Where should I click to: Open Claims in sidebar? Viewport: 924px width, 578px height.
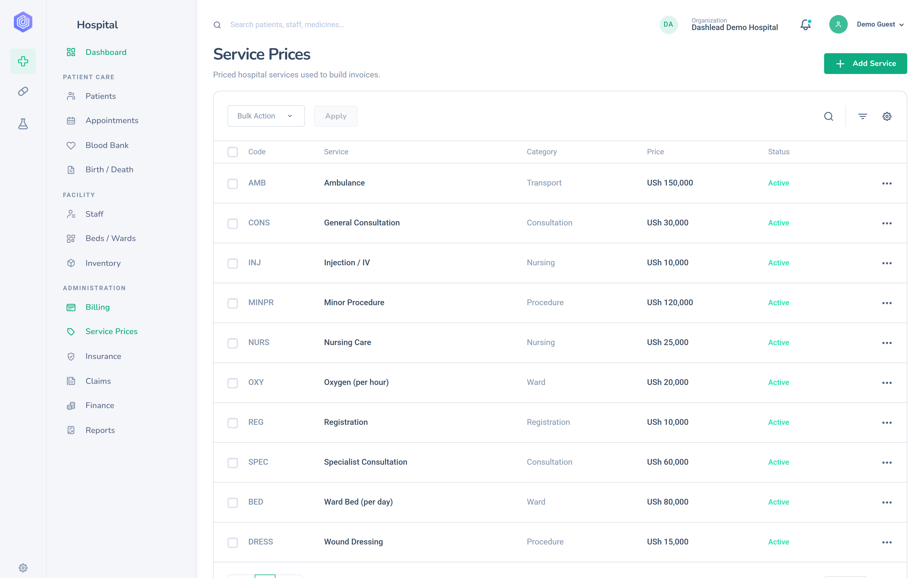click(98, 381)
